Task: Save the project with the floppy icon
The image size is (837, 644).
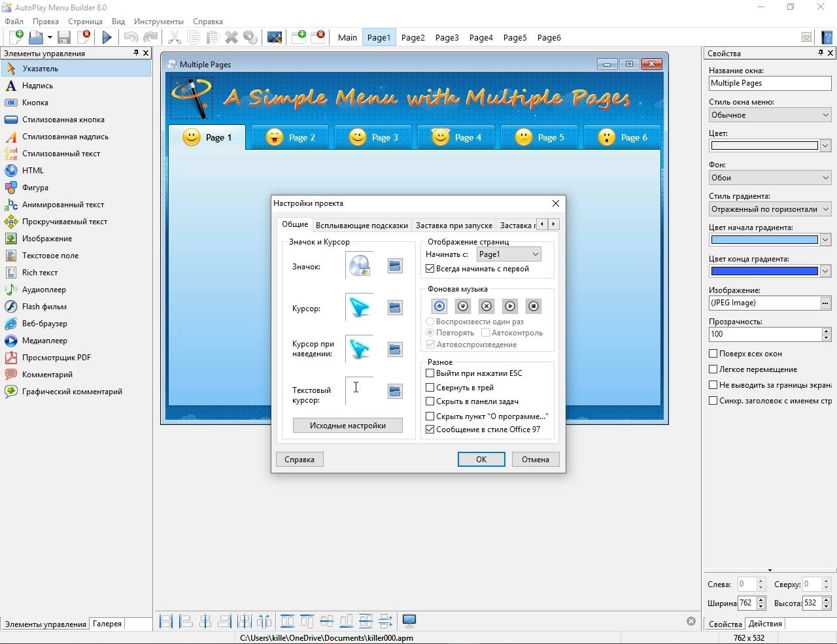Action: [63, 37]
